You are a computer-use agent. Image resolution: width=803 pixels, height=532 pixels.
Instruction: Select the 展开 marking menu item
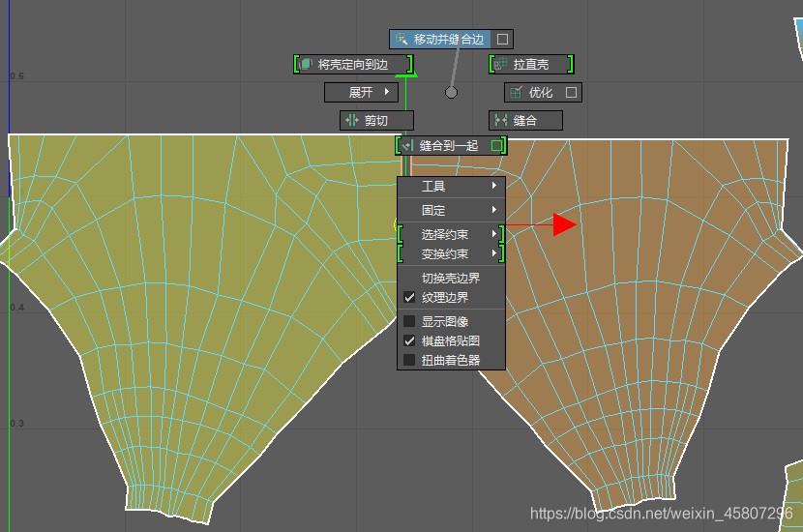click(x=361, y=92)
